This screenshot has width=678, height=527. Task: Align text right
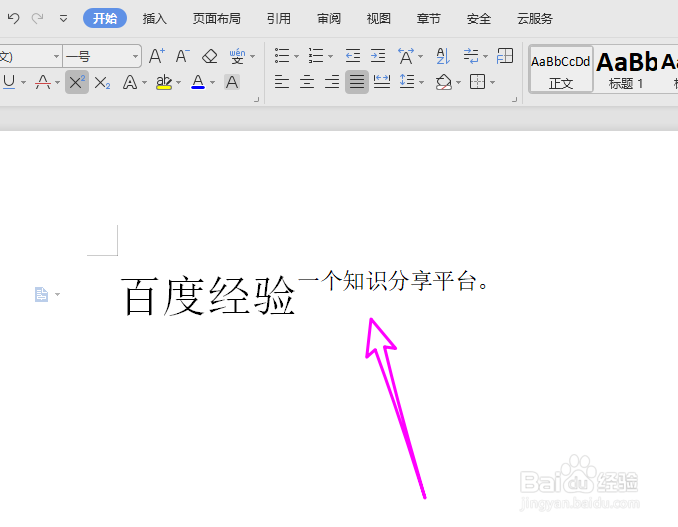[332, 82]
